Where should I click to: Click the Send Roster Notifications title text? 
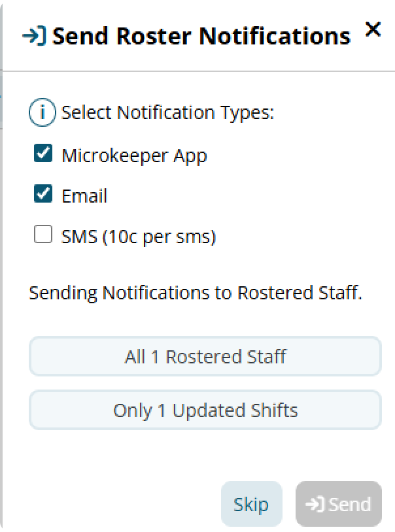201,36
